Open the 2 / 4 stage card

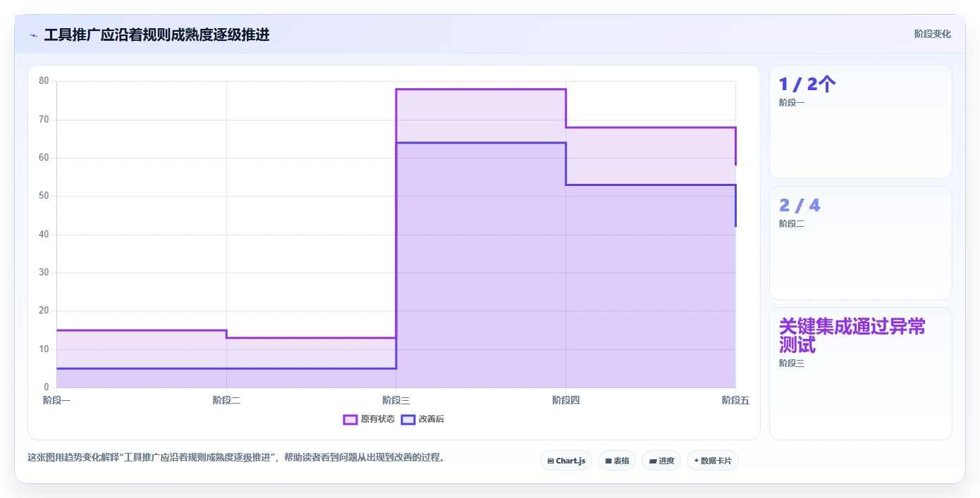click(x=861, y=243)
